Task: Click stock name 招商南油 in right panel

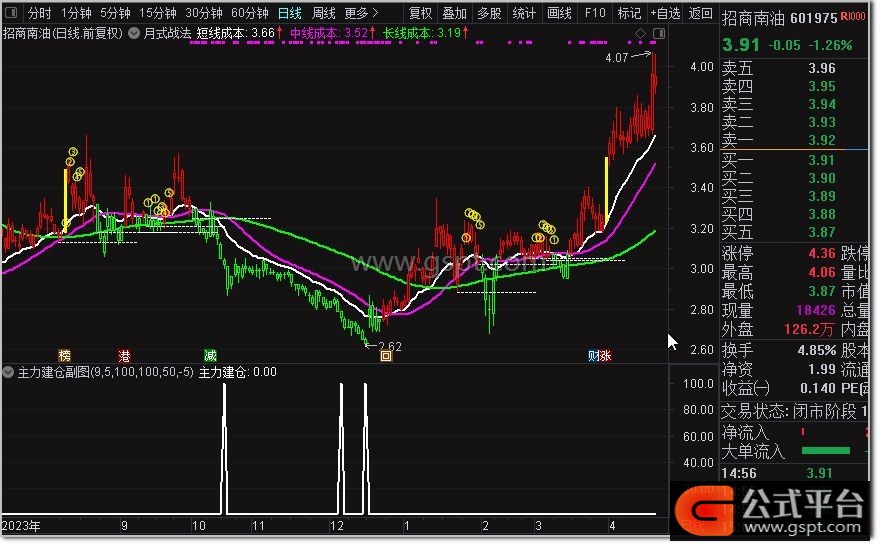Action: click(753, 18)
